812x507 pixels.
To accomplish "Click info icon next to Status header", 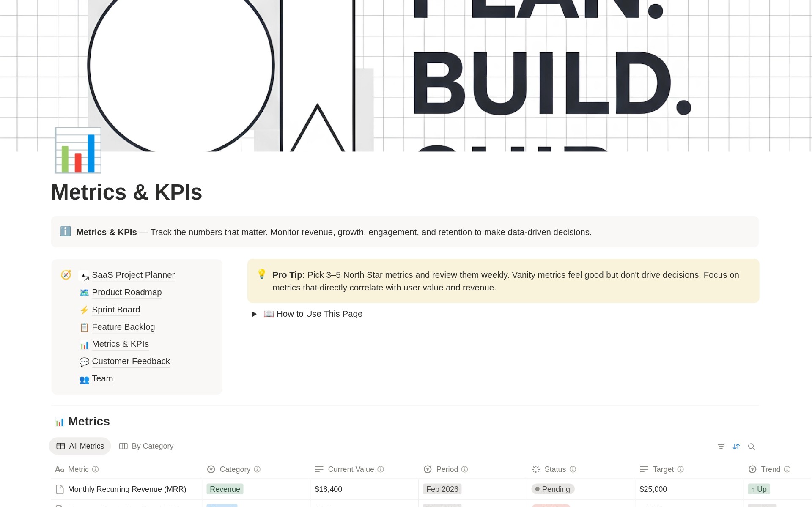I will pyautogui.click(x=573, y=469).
